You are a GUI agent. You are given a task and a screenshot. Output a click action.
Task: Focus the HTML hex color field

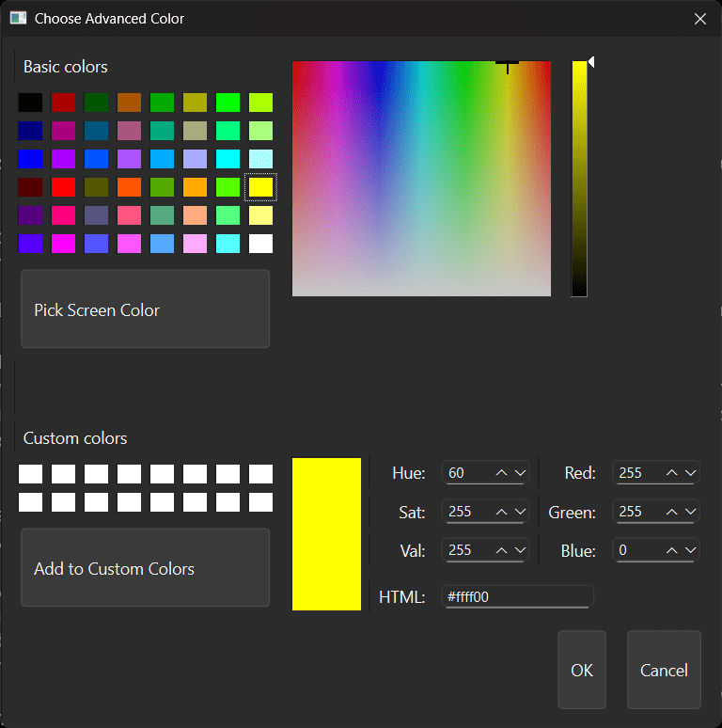pyautogui.click(x=517, y=596)
